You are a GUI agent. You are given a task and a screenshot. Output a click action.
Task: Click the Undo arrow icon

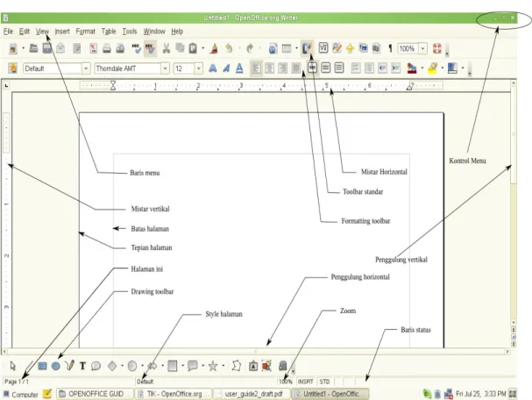(229, 48)
